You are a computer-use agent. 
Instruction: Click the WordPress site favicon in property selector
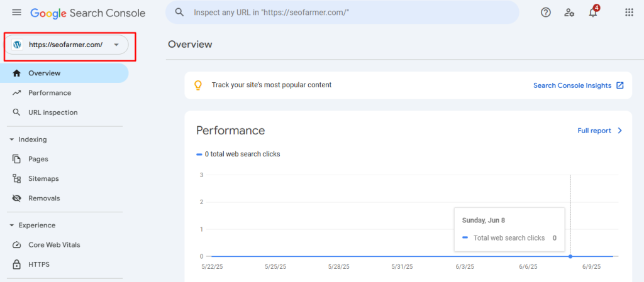(17, 45)
